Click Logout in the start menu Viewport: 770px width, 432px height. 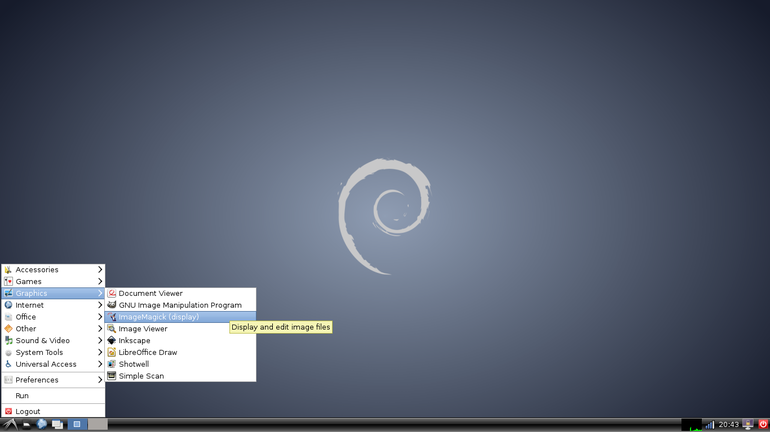coord(28,411)
